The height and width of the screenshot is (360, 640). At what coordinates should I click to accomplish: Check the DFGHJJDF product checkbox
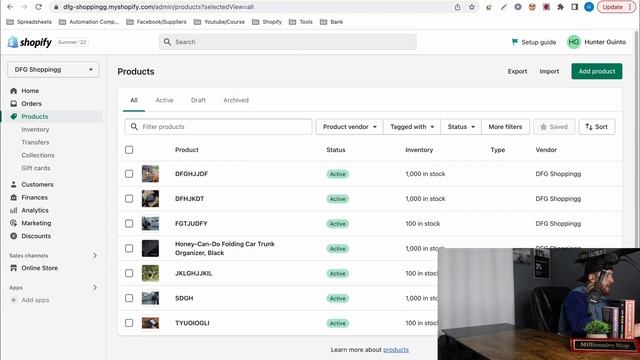point(129,174)
